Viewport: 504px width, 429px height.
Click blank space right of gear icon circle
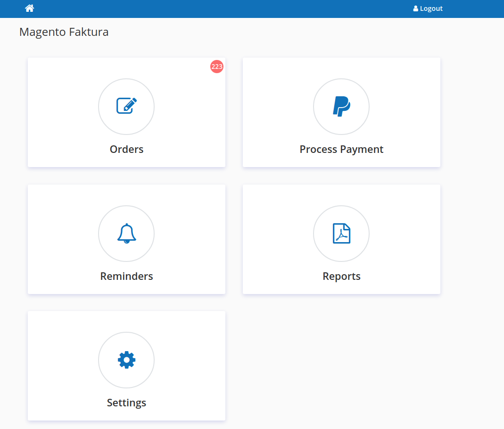pyautogui.click(x=189, y=360)
